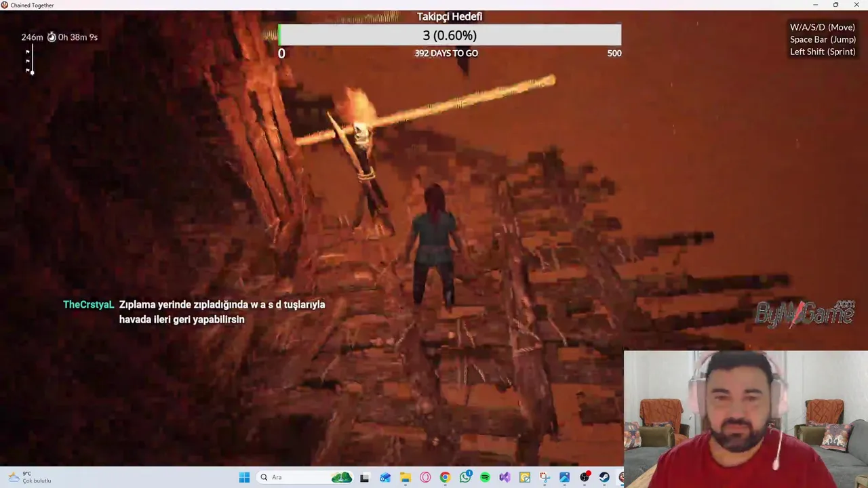Open Opera browser from the taskbar

click(425, 477)
